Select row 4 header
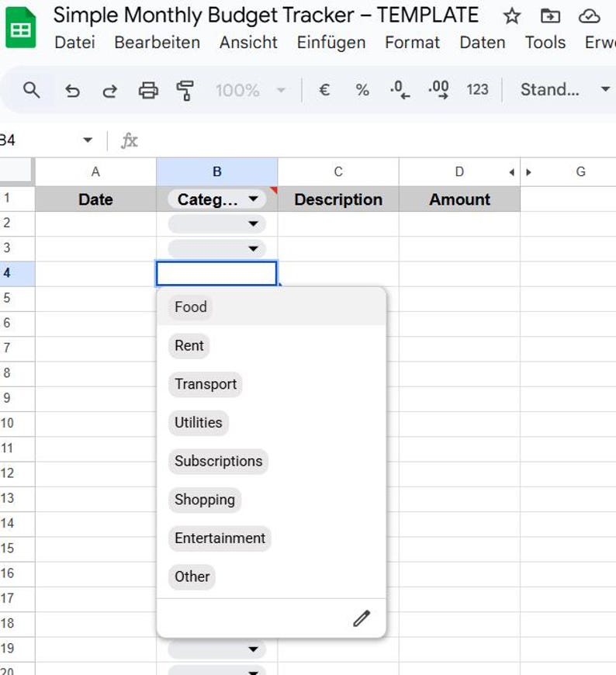616x675 pixels. tap(17, 273)
